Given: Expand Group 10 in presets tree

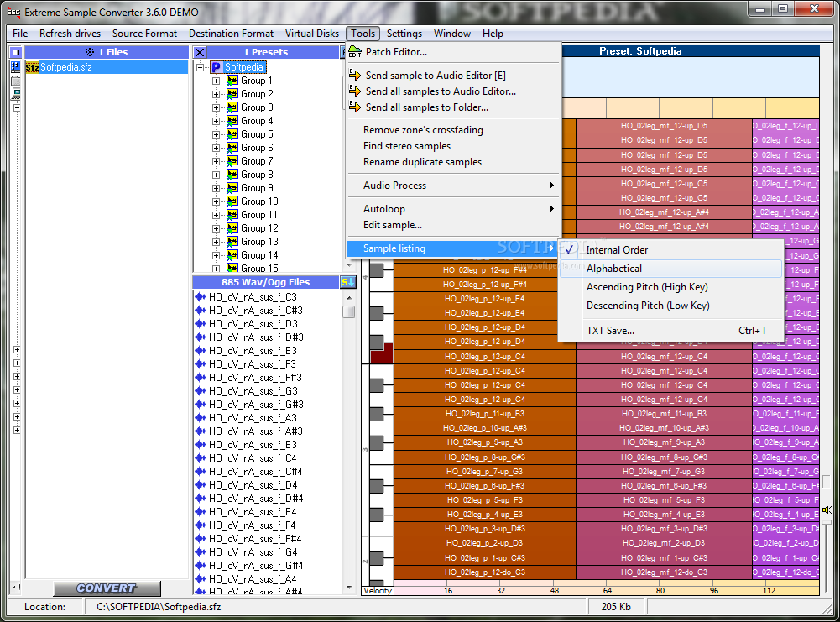Looking at the screenshot, I should tap(216, 201).
